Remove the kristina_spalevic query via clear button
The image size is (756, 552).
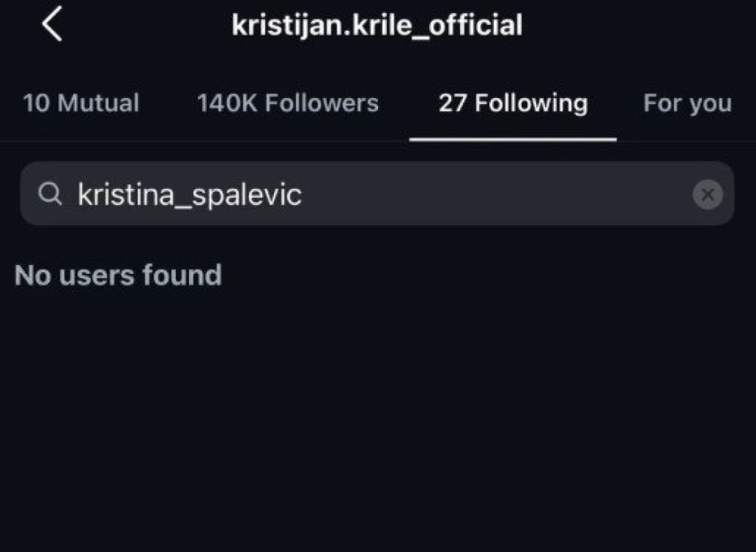[707, 195]
